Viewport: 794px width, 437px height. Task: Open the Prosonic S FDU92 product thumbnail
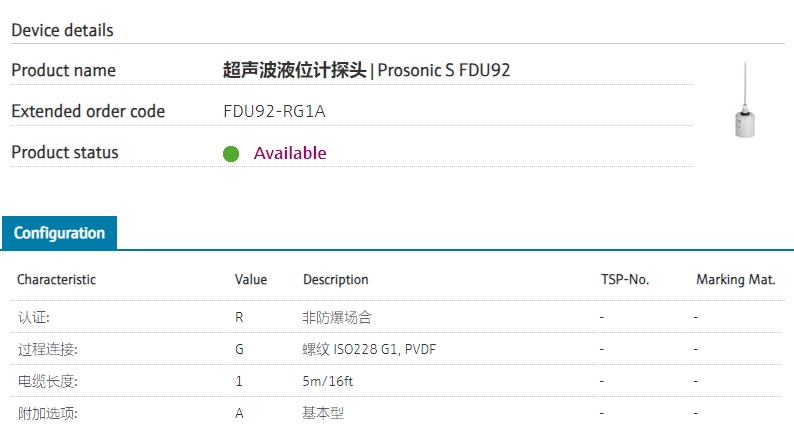point(745,100)
